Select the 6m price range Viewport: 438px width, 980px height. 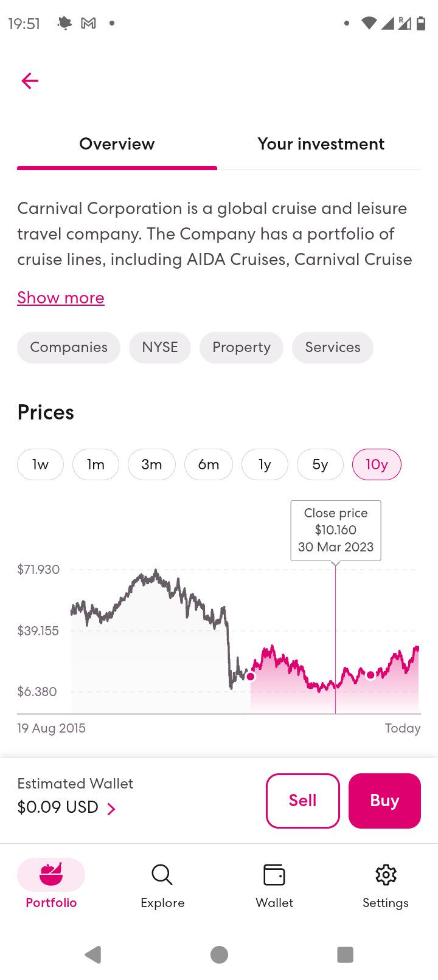point(209,464)
